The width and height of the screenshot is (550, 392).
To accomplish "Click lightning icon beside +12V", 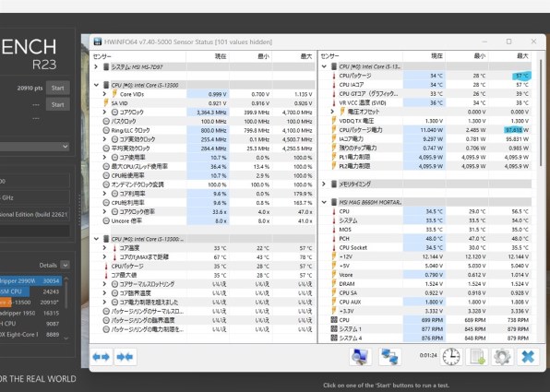I will [x=334, y=256].
